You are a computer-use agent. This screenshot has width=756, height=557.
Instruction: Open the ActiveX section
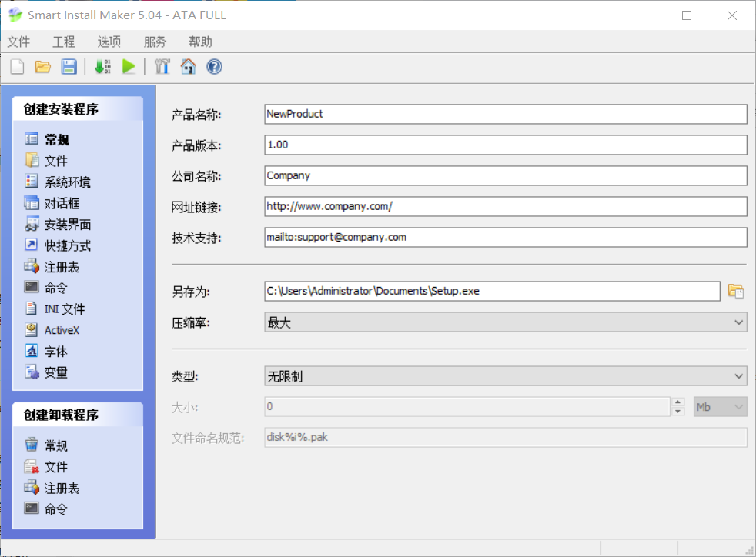(x=52, y=330)
